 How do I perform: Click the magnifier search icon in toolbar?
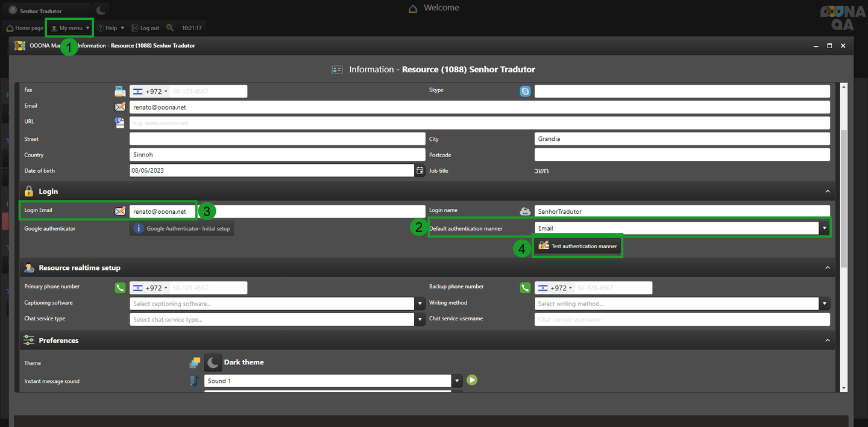pos(170,28)
